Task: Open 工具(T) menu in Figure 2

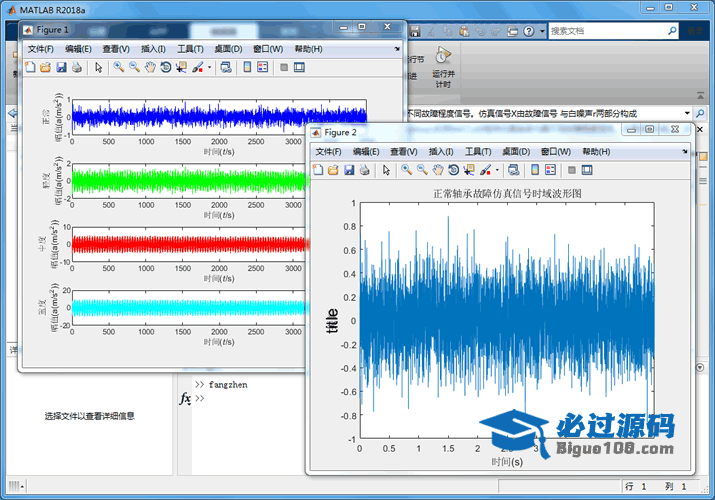Action: [478, 151]
